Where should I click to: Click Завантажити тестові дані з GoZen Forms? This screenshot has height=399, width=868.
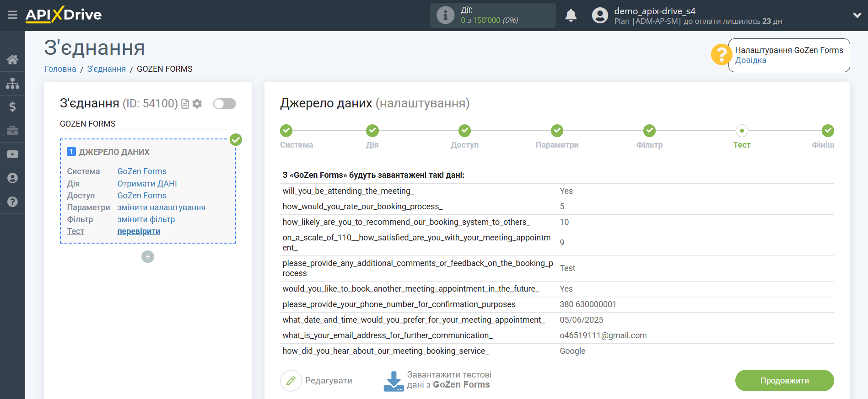[x=449, y=380]
